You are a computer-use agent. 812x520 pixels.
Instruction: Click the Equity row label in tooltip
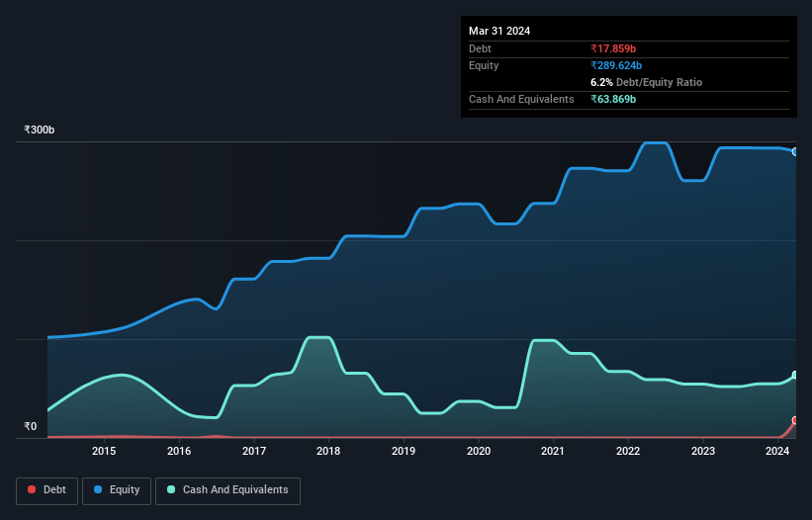484,65
